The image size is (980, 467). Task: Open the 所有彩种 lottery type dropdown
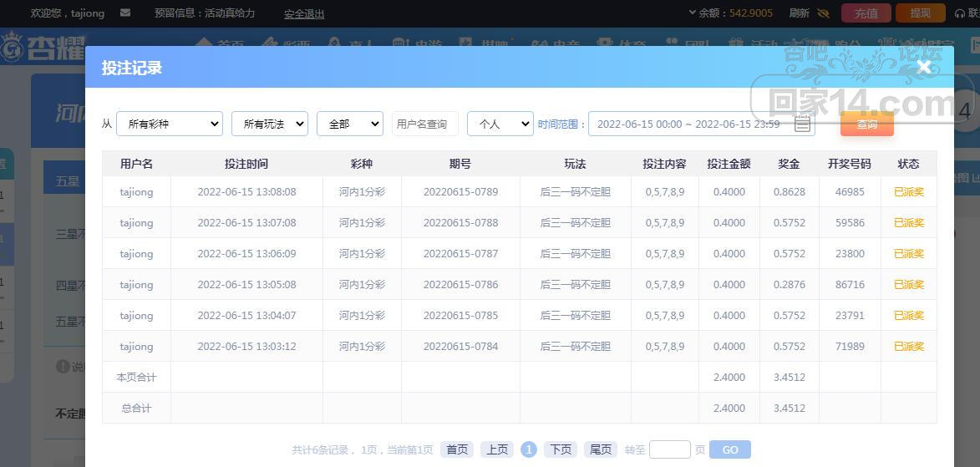tap(170, 124)
